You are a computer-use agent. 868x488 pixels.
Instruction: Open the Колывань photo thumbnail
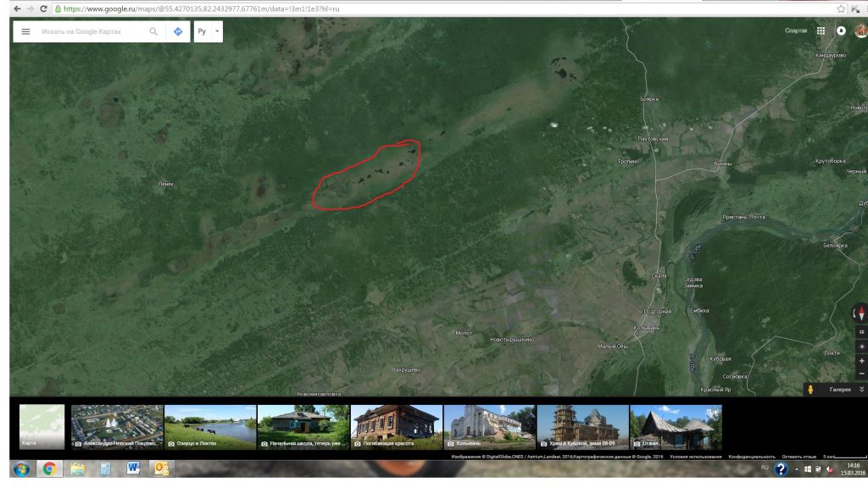point(489,426)
